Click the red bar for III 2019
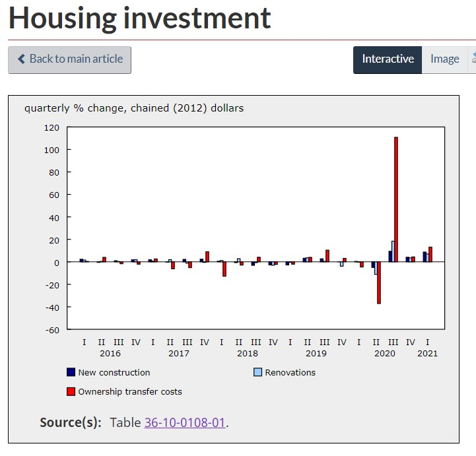Viewport: 476px width, 456px height. 327,256
